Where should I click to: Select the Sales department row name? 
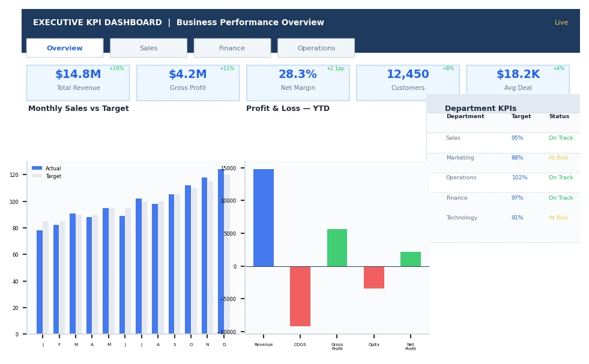[453, 138]
